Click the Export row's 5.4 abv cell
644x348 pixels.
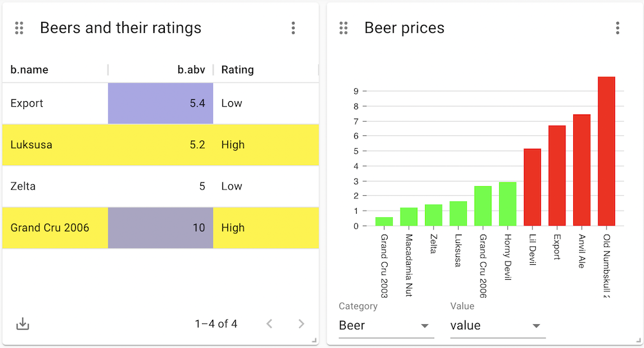tap(160, 103)
